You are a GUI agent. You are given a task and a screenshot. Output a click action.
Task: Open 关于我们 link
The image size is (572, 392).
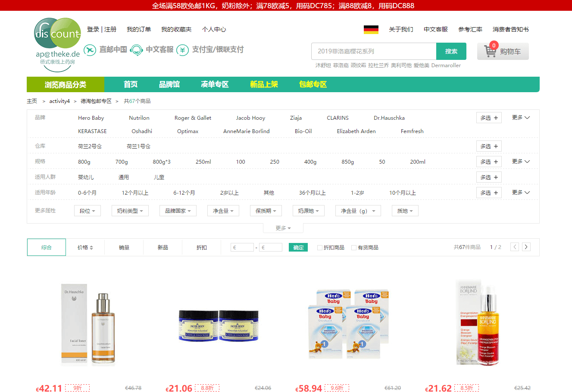401,29
